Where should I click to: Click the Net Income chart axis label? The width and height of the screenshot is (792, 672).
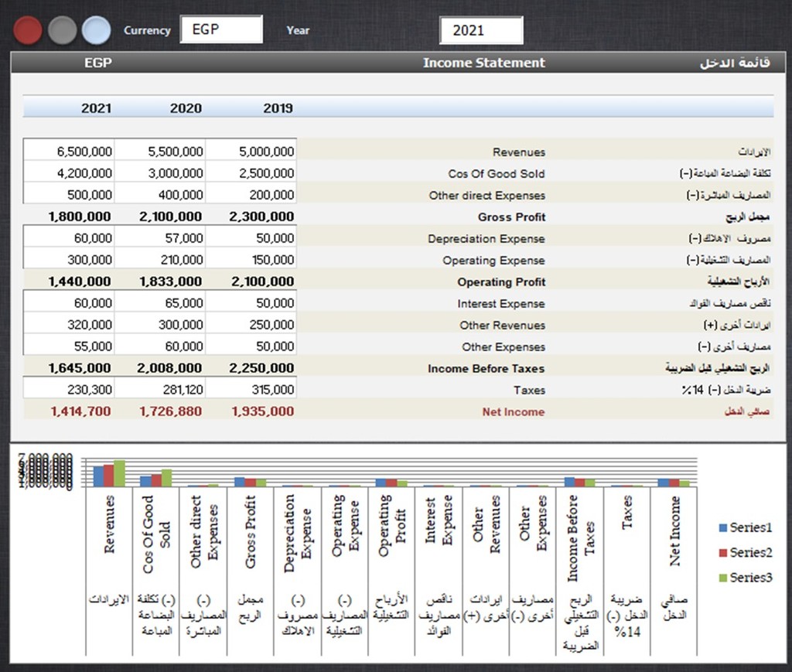point(674,530)
